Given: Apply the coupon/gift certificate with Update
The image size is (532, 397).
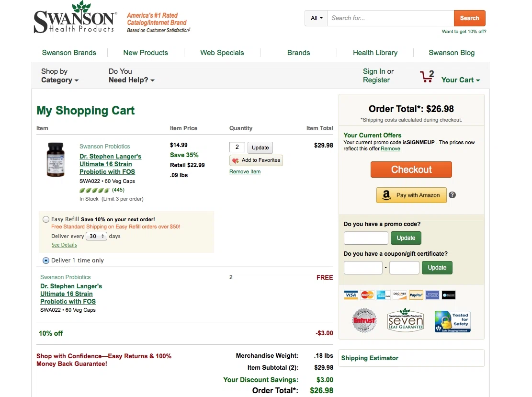Looking at the screenshot, I should (437, 267).
